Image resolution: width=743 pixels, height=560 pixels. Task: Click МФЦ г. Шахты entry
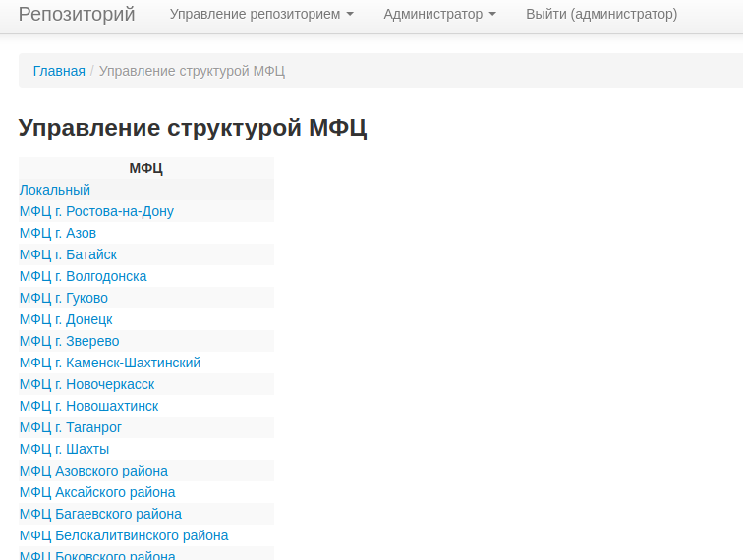pyautogui.click(x=65, y=449)
